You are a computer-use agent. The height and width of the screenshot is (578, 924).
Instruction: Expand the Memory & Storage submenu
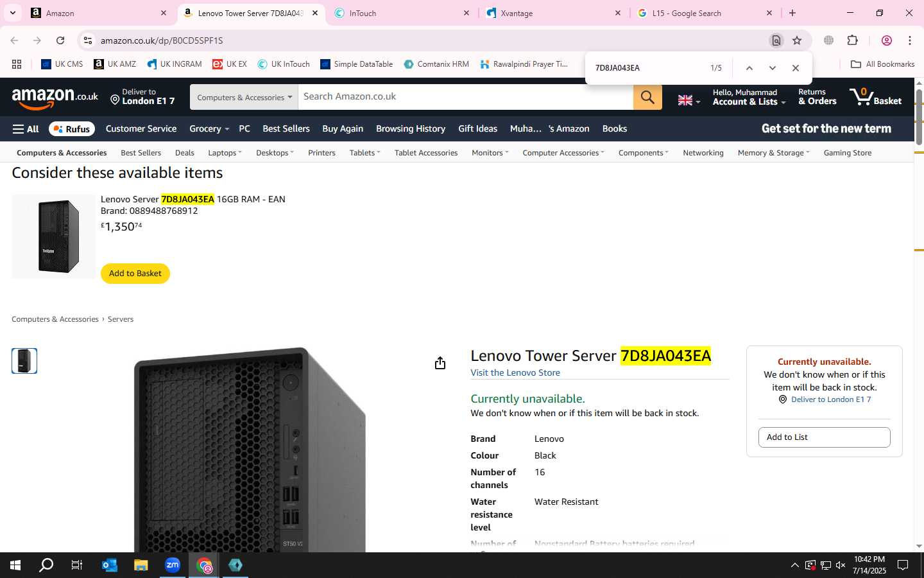[773, 153]
